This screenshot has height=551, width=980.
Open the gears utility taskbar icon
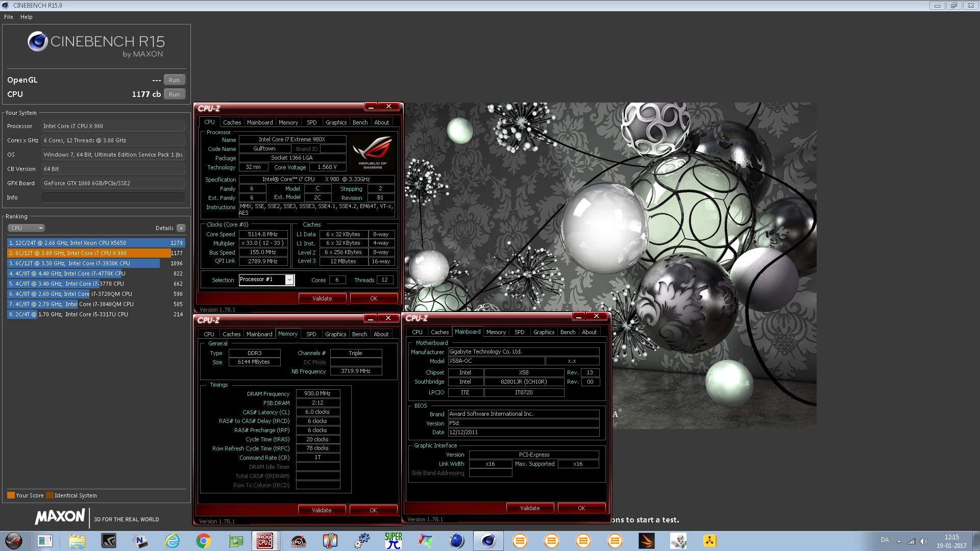(x=362, y=541)
